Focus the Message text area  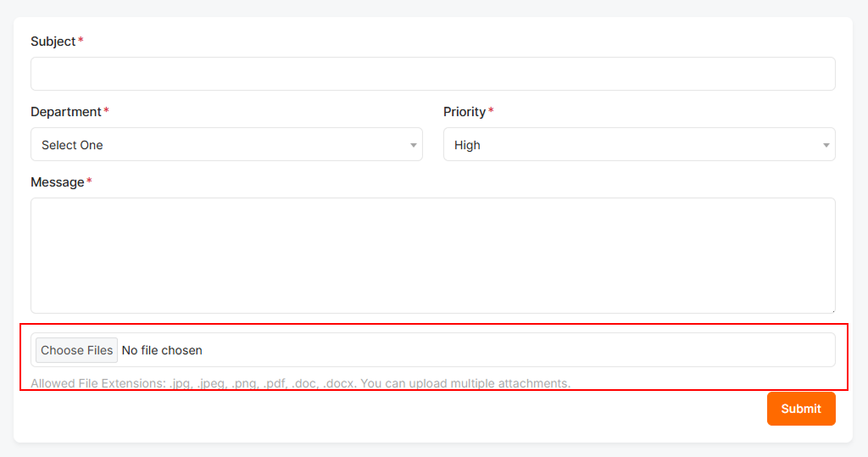point(432,255)
